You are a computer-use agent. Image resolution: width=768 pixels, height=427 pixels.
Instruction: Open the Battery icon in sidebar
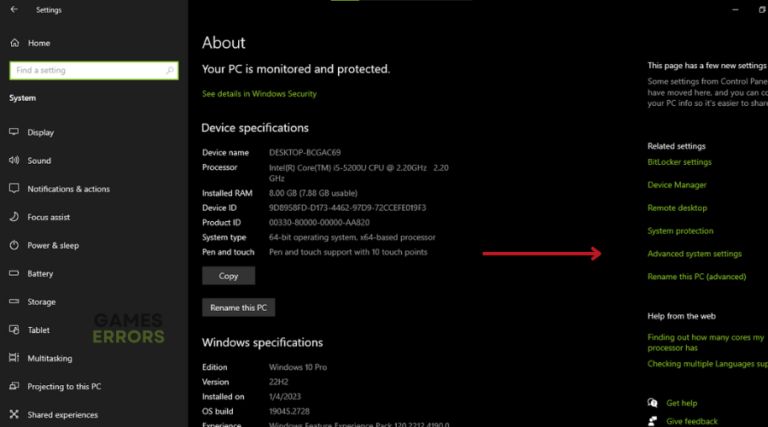tap(15, 273)
